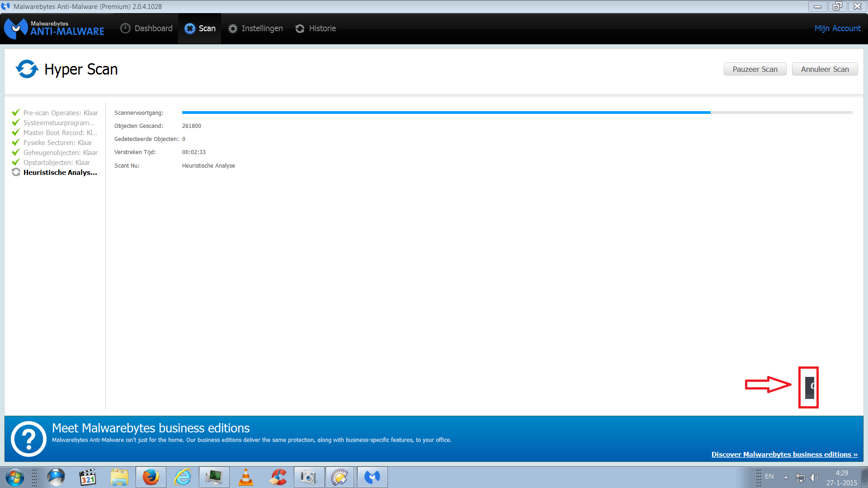Launch VLC media player from the taskbar
Image resolution: width=868 pixels, height=488 pixels.
point(246,477)
